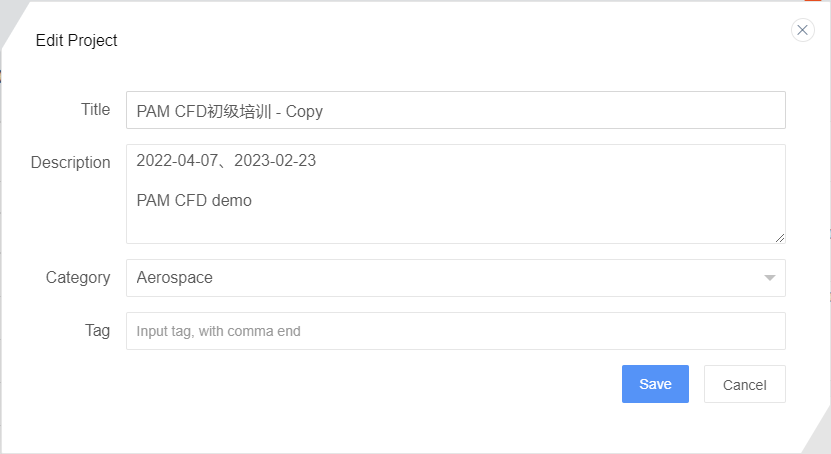Select the Aerospace text in Category field

point(174,278)
